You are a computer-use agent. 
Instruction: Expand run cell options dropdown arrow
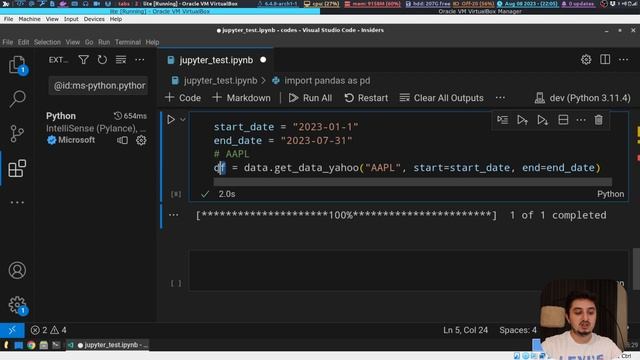click(x=183, y=120)
